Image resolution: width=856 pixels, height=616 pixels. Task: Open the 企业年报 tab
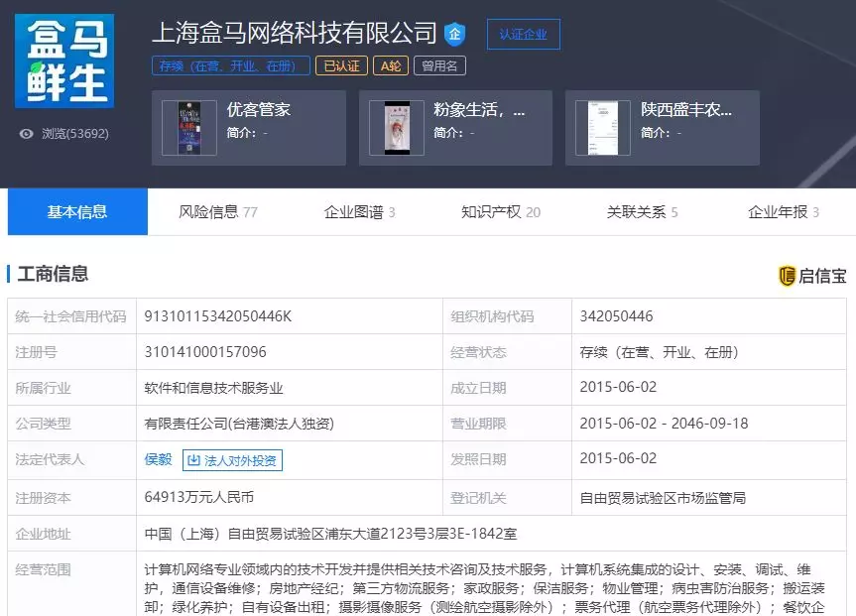point(784,212)
